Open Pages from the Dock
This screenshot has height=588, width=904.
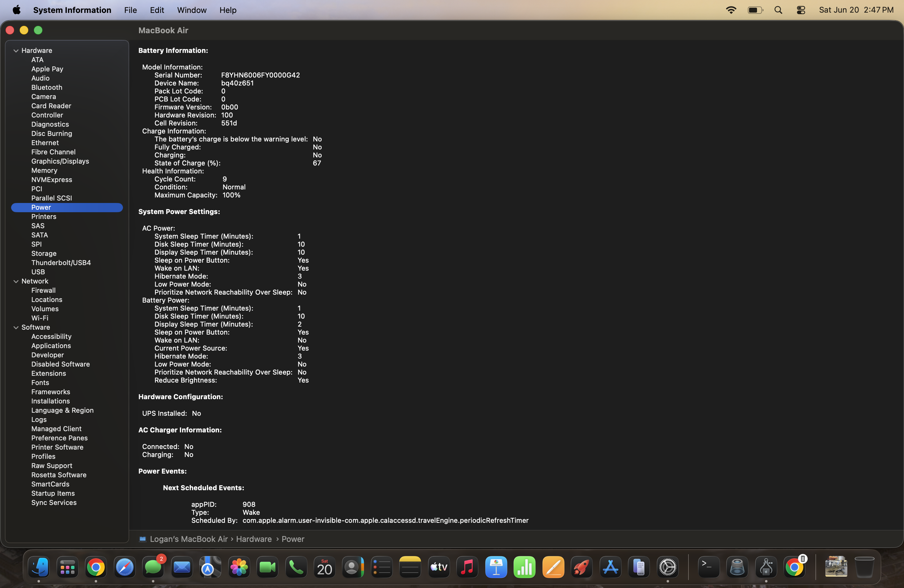[x=553, y=567]
